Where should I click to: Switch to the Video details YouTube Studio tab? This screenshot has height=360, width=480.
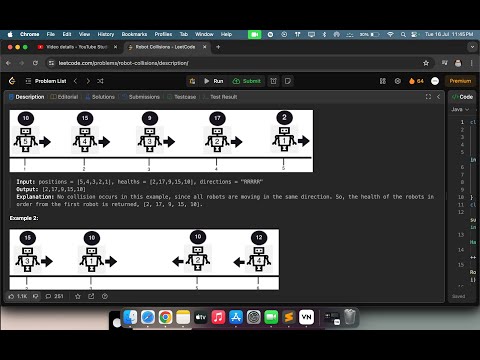77,47
